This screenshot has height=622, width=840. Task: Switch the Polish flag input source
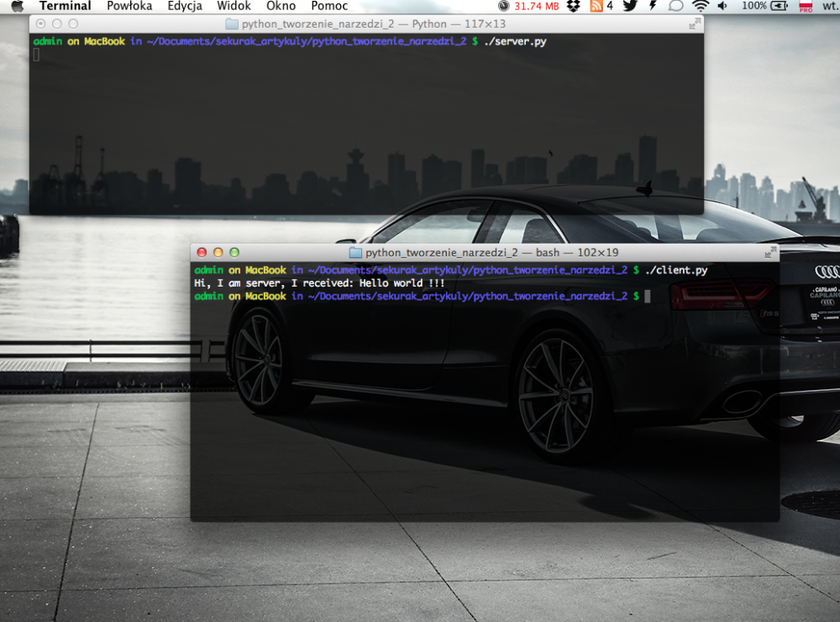click(x=805, y=6)
